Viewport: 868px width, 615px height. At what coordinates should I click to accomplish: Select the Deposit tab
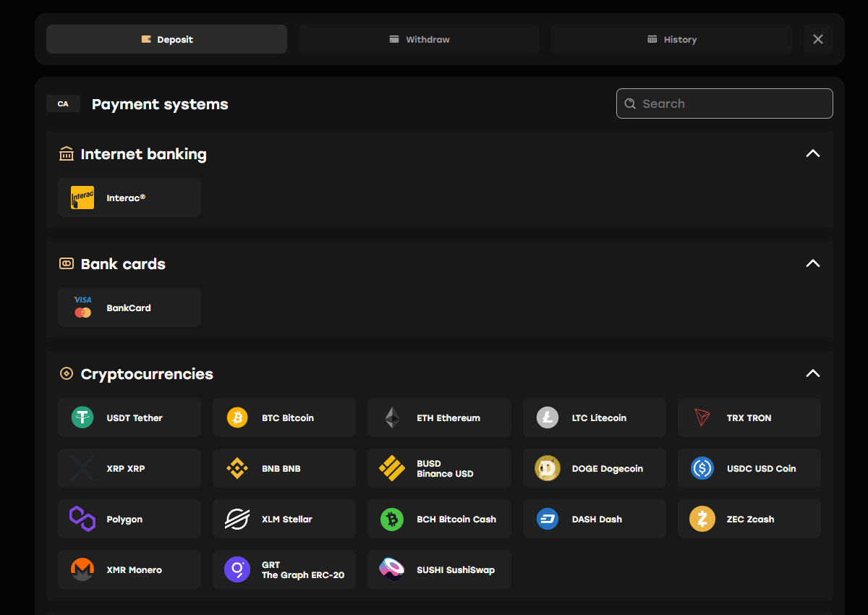pos(166,39)
